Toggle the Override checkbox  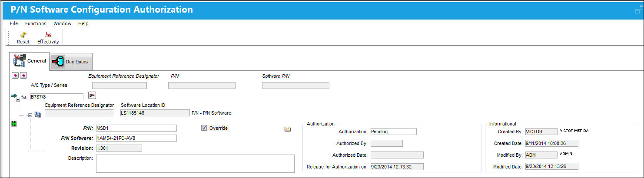204,128
